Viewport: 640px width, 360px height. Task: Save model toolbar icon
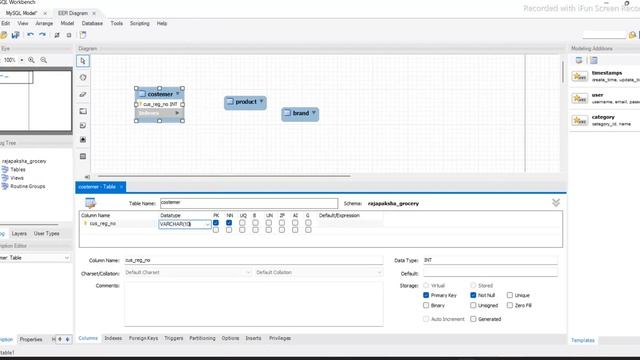click(x=16, y=35)
